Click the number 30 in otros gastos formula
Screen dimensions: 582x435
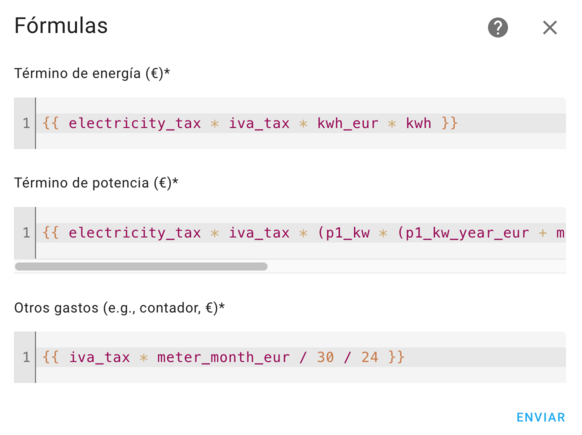325,357
